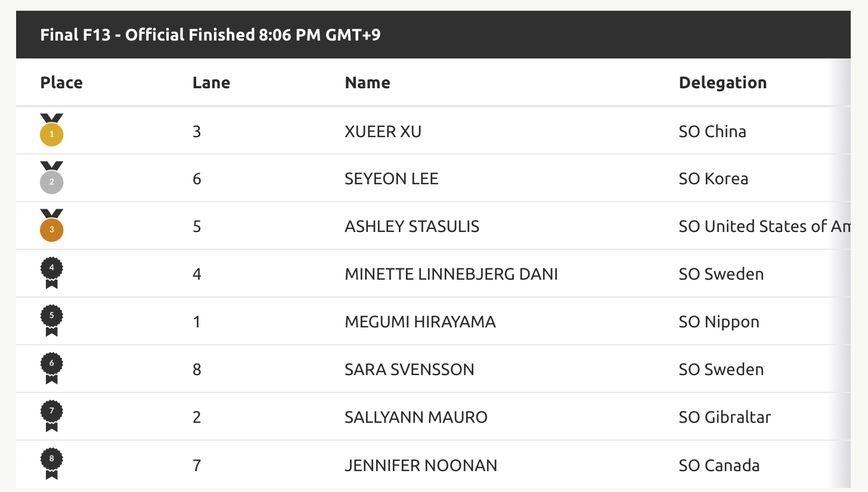The image size is (868, 492).
Task: Click the Delegation column header
Action: pos(723,82)
